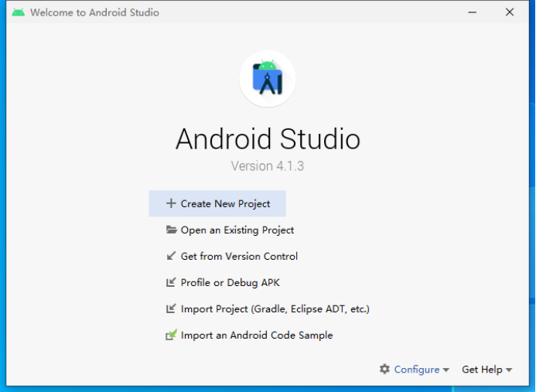Click the Android Studio heading text
536x392 pixels.
[x=268, y=139]
